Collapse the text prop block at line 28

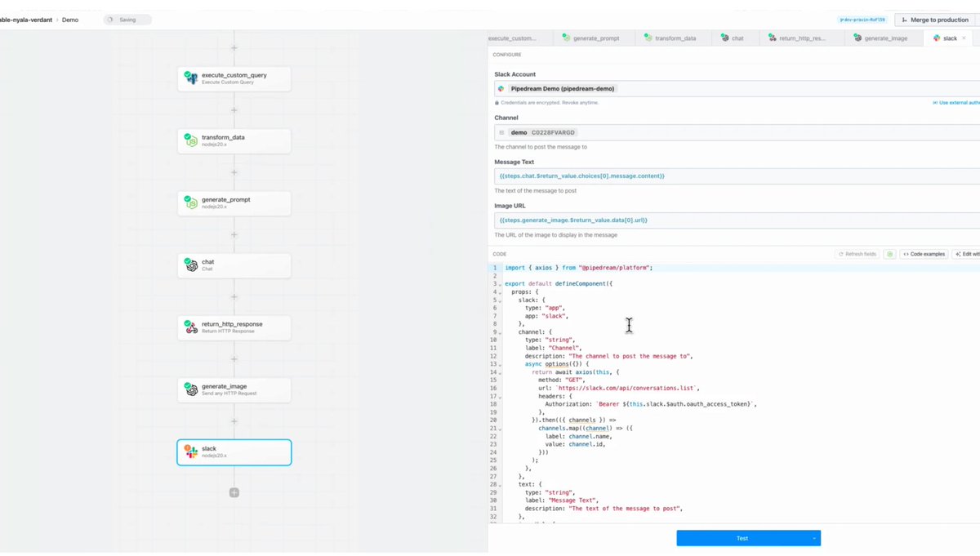click(x=499, y=484)
